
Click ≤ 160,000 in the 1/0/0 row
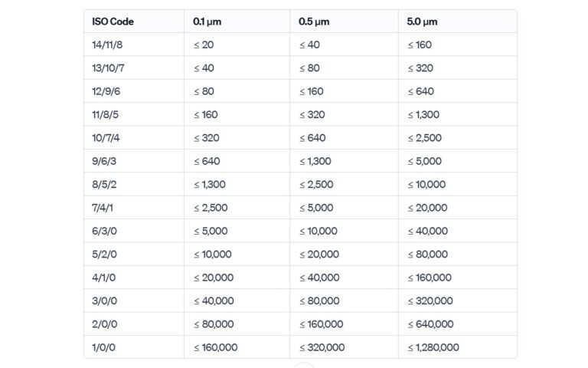pos(216,347)
